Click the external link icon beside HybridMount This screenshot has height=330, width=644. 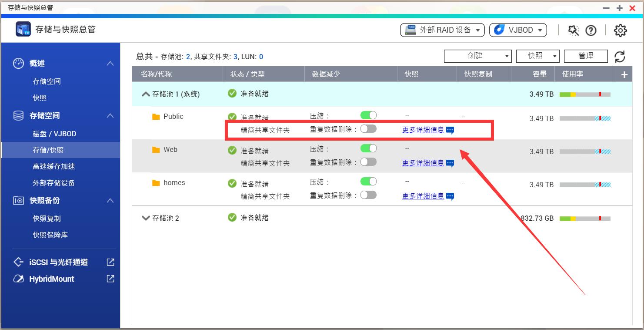click(x=110, y=279)
